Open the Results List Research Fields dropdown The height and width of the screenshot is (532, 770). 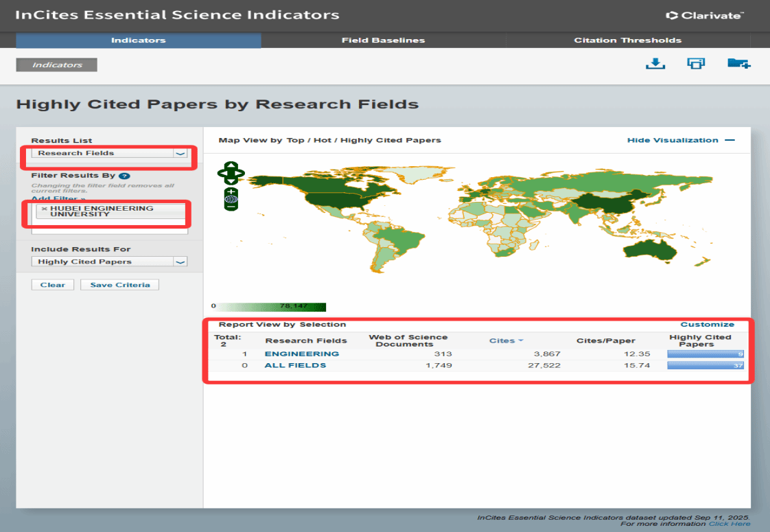[x=180, y=153]
